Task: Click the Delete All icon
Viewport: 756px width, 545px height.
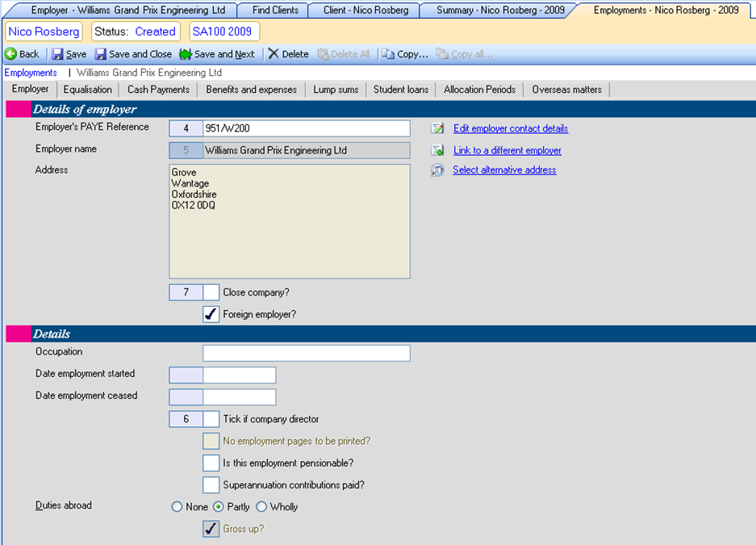Action: click(323, 54)
